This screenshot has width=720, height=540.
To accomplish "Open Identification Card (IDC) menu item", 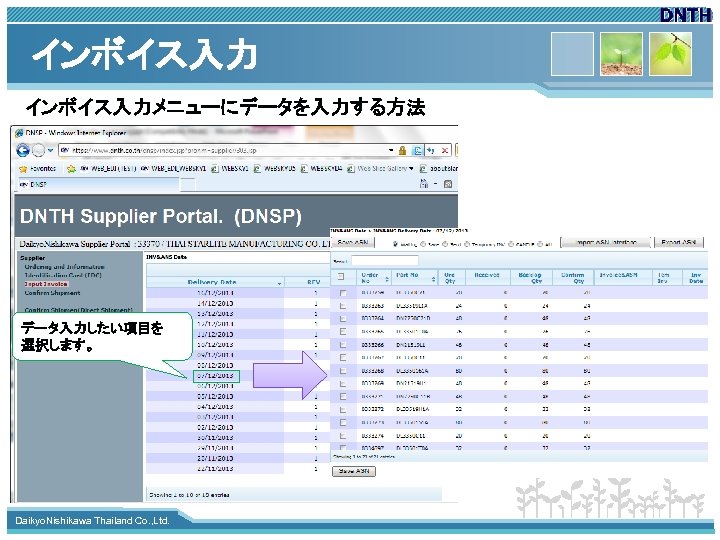I will (63, 276).
